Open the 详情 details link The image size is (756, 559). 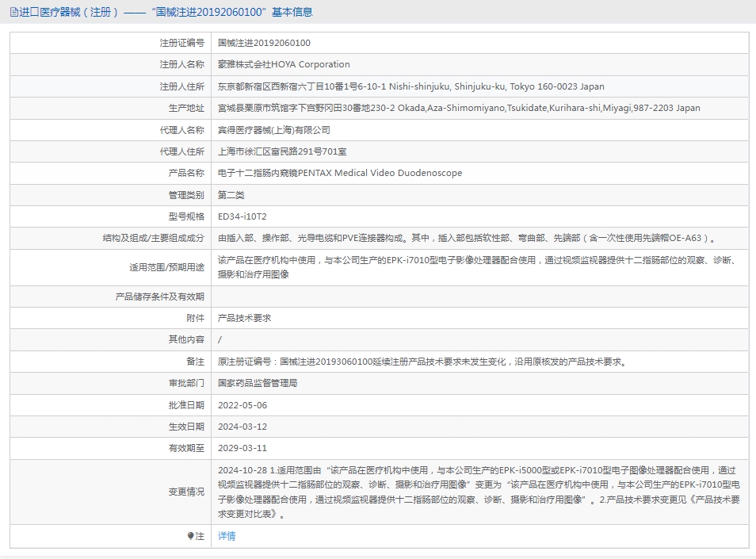point(227,536)
